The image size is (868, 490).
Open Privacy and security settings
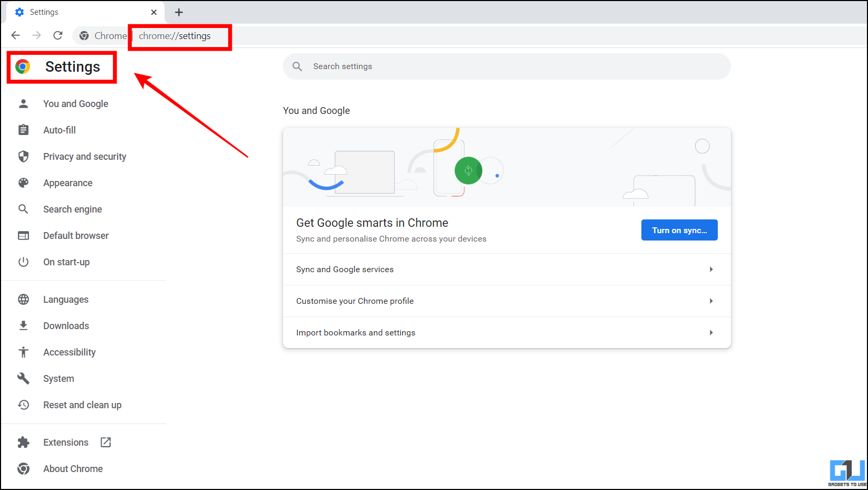click(x=84, y=157)
